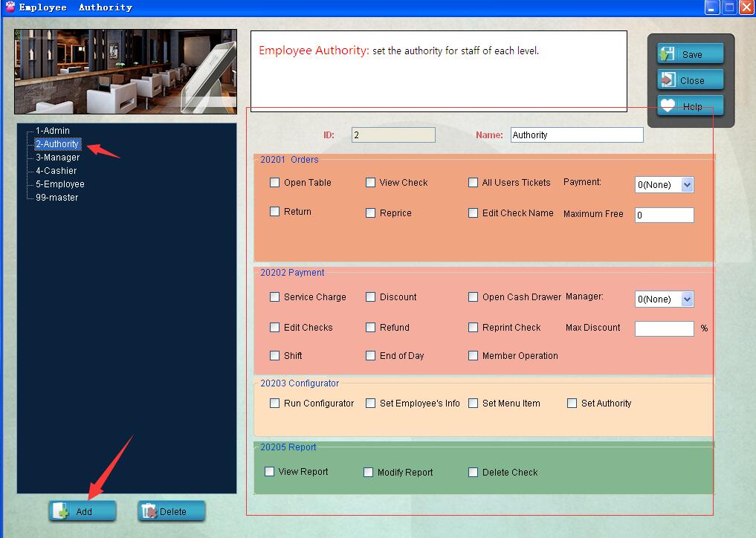The width and height of the screenshot is (756, 538).
Task: Select 4-Cashier in the role tree
Action: [x=56, y=171]
